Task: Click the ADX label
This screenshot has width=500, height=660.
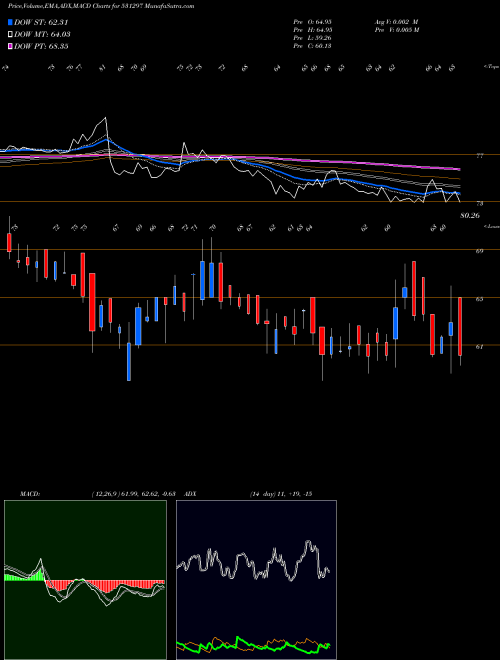Action: tap(190, 494)
